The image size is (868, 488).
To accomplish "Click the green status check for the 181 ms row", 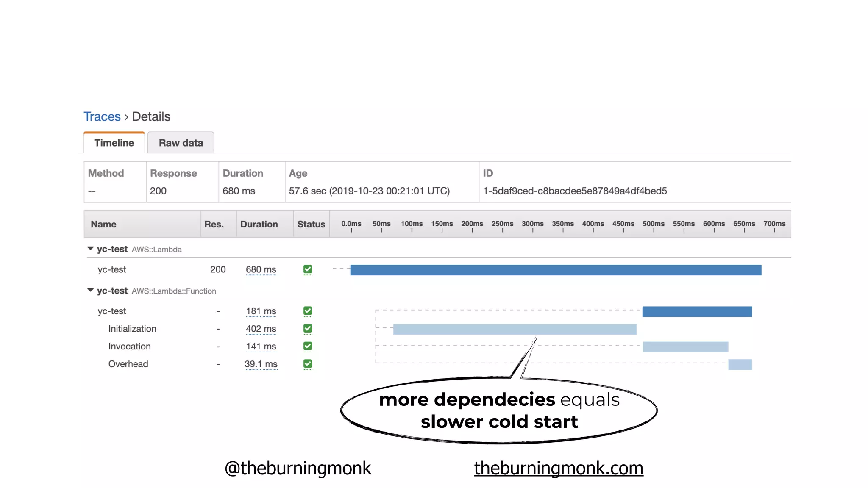I will click(308, 311).
